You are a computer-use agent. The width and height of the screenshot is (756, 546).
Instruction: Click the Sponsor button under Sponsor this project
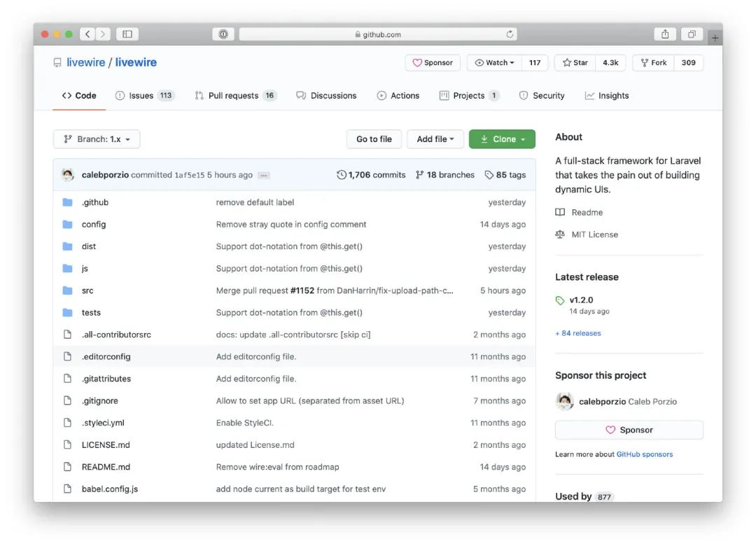point(629,430)
